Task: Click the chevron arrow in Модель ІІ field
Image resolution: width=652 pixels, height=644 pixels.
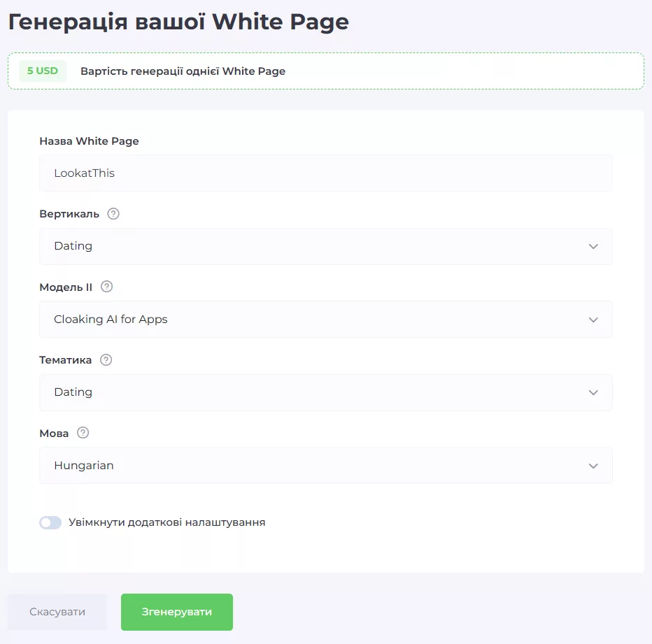Action: 593,320
